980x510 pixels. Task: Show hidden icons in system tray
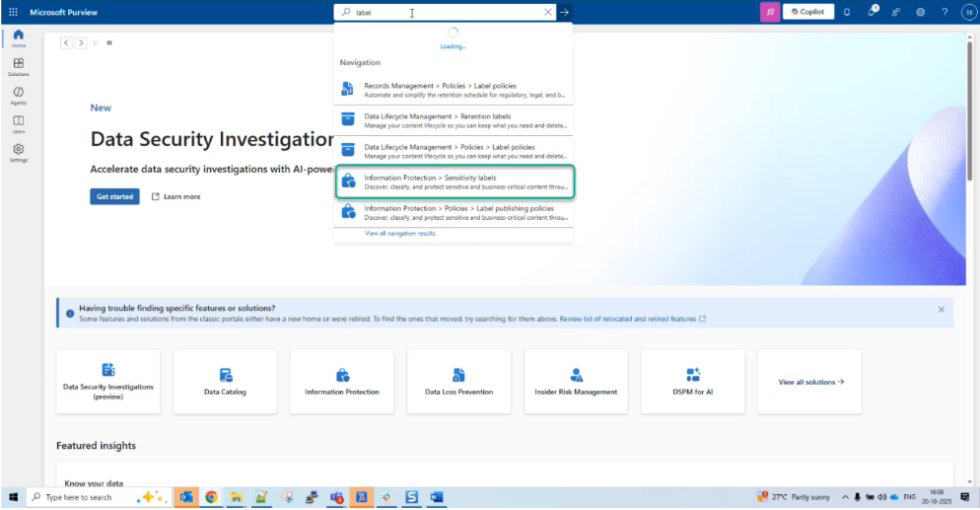pyautogui.click(x=845, y=497)
